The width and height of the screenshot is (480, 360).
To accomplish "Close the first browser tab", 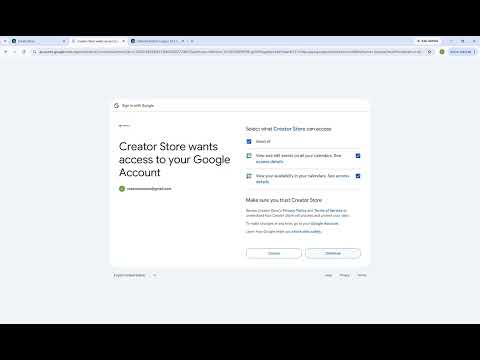I will pos(64,41).
